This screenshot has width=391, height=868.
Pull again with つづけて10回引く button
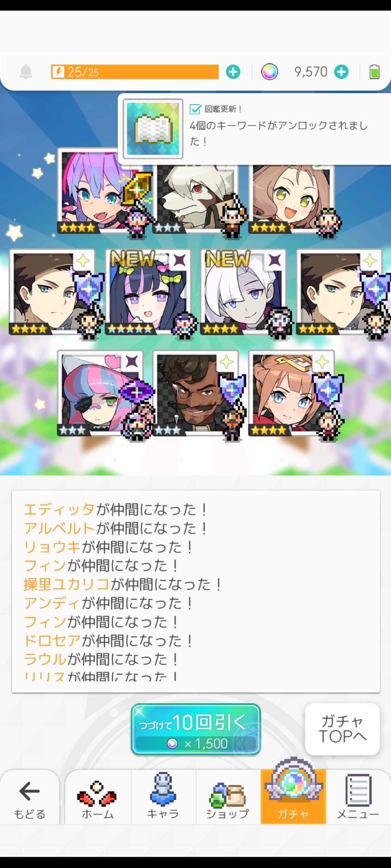tap(195, 729)
